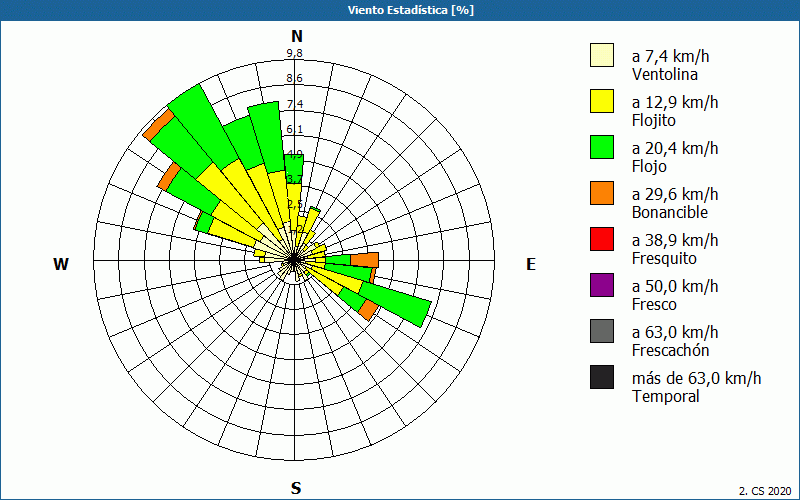Screen dimensions: 800x500
Task: Click the '9,8' radial scale value
Action: point(294,53)
